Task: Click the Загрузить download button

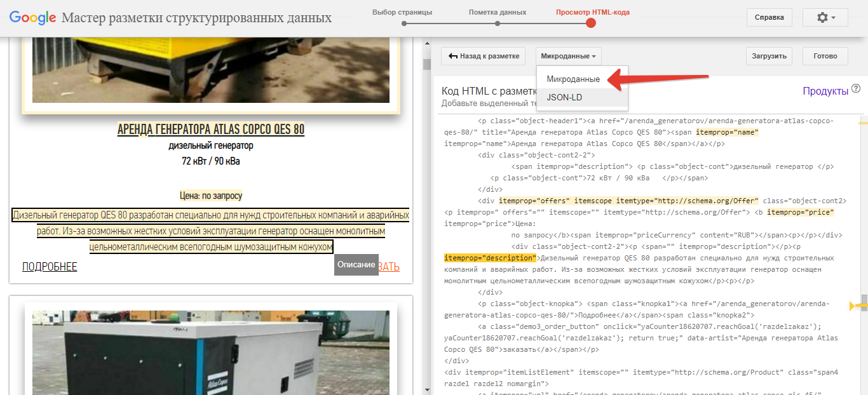Action: [769, 56]
